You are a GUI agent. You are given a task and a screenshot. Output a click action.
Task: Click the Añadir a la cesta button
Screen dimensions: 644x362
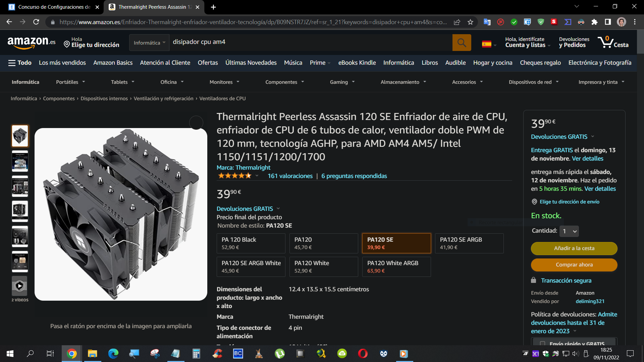point(574,248)
